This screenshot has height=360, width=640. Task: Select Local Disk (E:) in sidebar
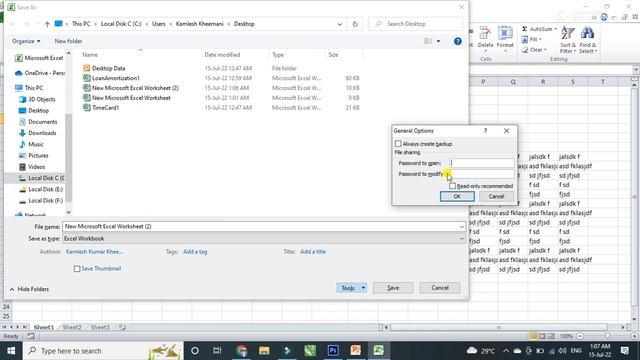pyautogui.click(x=45, y=189)
